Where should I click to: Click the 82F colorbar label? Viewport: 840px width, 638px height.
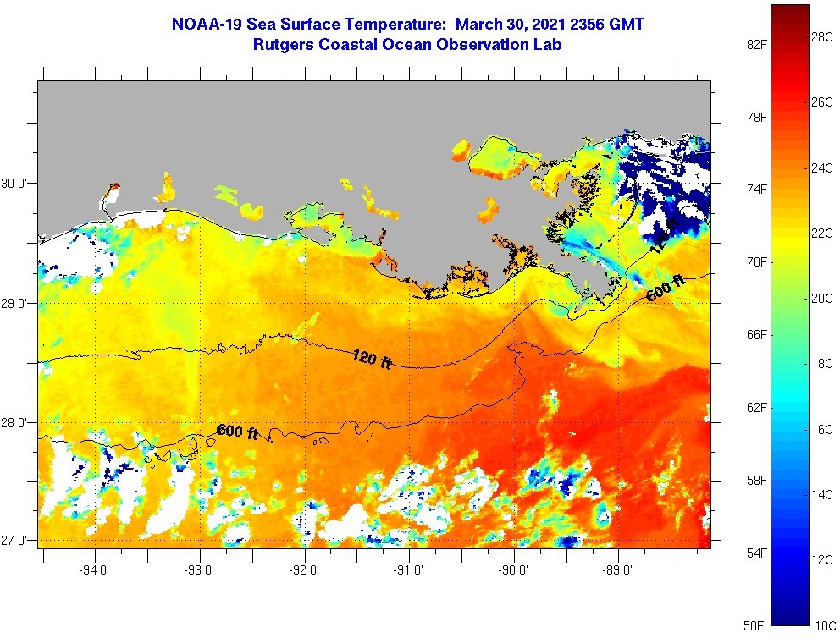tap(757, 45)
